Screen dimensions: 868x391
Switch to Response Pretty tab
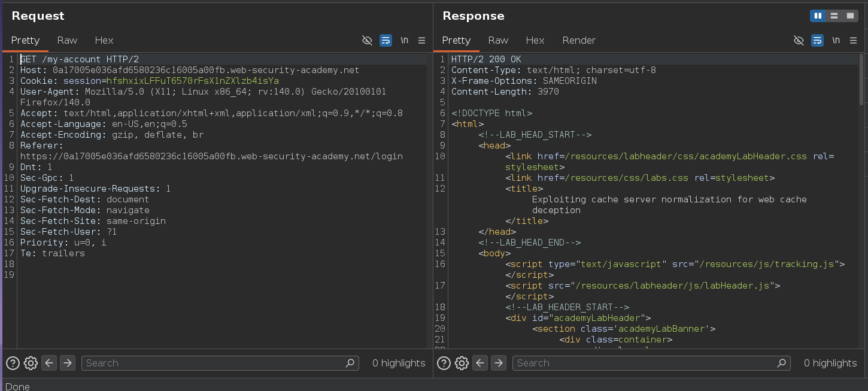[456, 40]
